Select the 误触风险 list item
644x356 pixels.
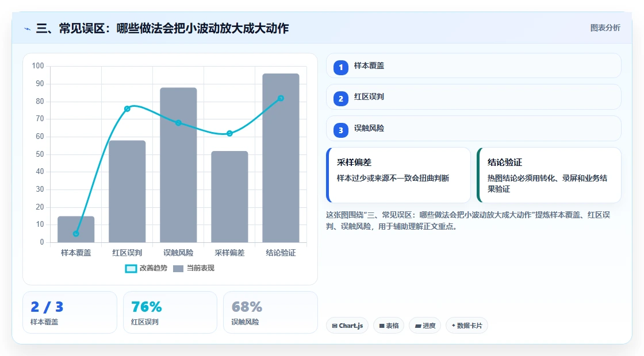click(x=474, y=129)
